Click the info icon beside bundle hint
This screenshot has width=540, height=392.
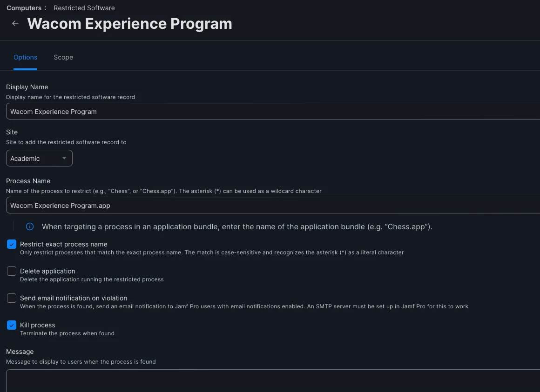(30, 227)
